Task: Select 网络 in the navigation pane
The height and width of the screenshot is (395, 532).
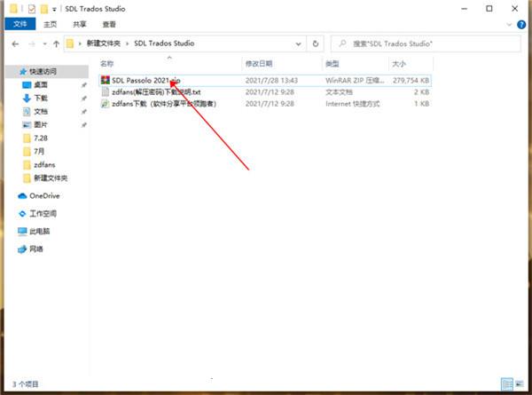Action: tap(36, 249)
